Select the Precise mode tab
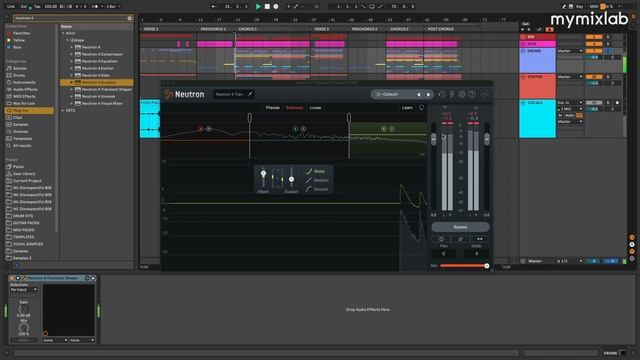The height and width of the screenshot is (360, 640). coord(273,108)
